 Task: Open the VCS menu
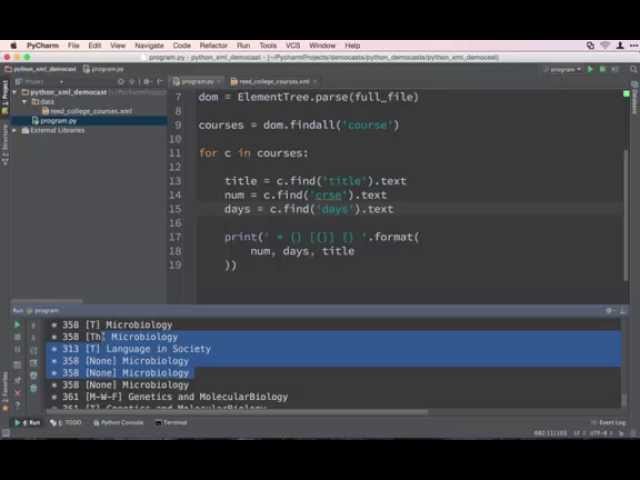(x=293, y=45)
